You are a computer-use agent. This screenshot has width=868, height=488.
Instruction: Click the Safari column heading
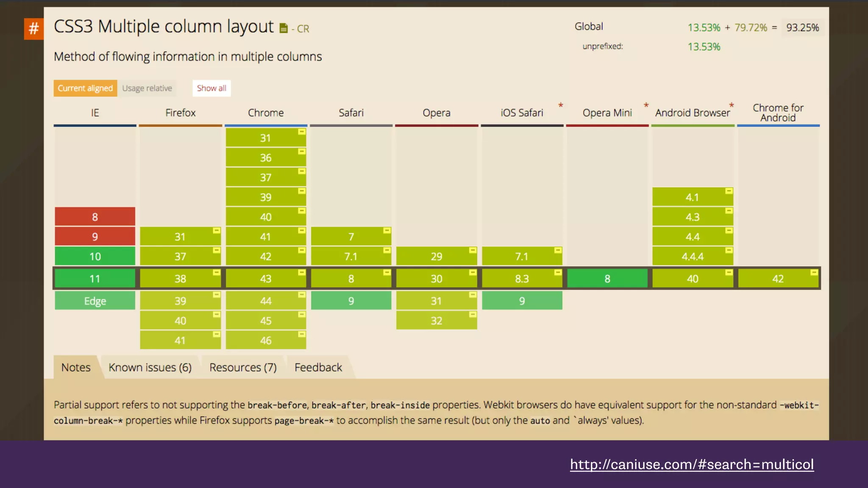click(x=351, y=113)
